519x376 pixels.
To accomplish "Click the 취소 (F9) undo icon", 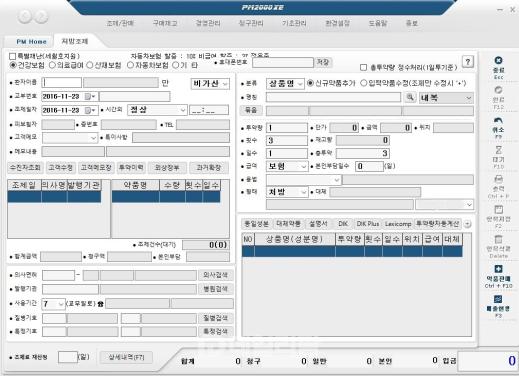I will click(498, 120).
